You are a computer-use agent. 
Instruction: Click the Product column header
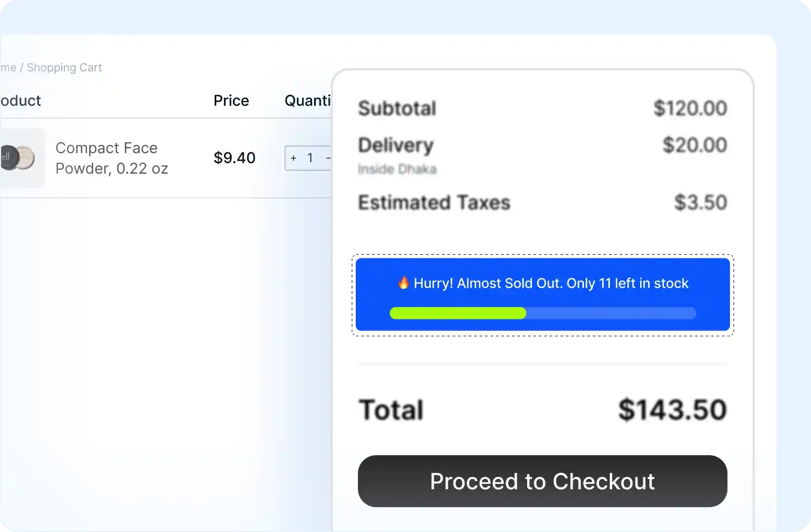click(20, 101)
